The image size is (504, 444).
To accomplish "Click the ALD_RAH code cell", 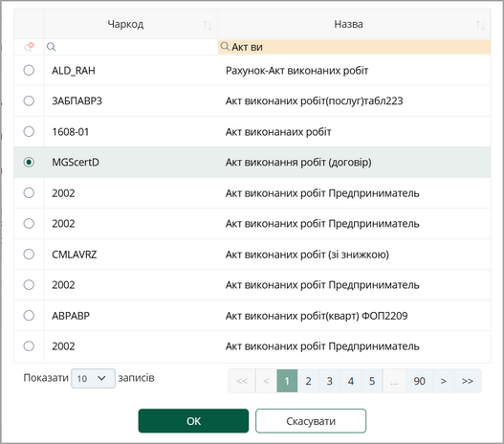I will pos(131,71).
